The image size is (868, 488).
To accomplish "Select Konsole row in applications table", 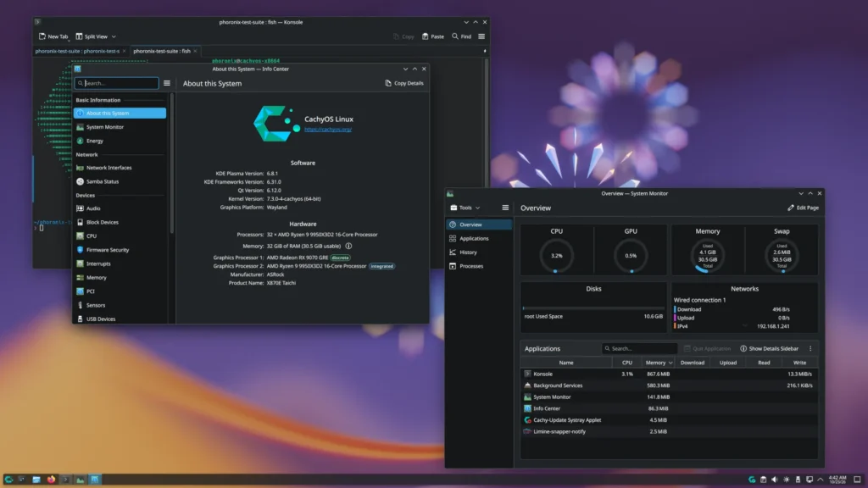I will coord(669,374).
